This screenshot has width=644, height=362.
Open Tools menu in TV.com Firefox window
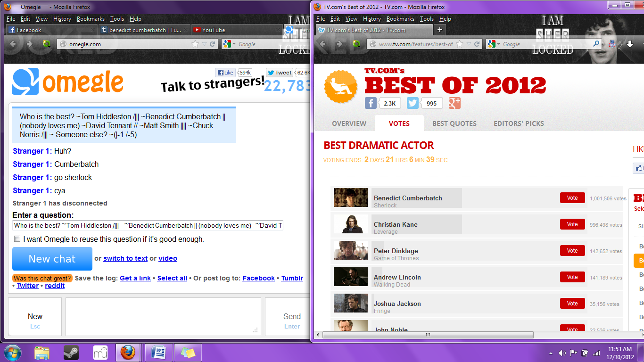(x=427, y=19)
